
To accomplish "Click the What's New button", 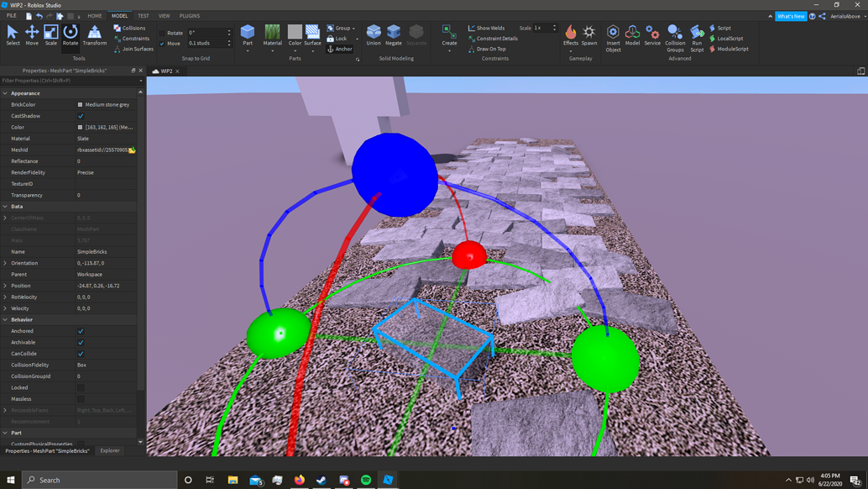I will pos(790,15).
